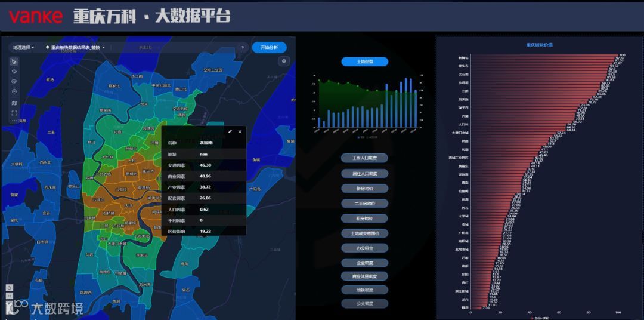The image size is (644, 320).
Task: Click the 李家沱 map block
Action: (142, 255)
